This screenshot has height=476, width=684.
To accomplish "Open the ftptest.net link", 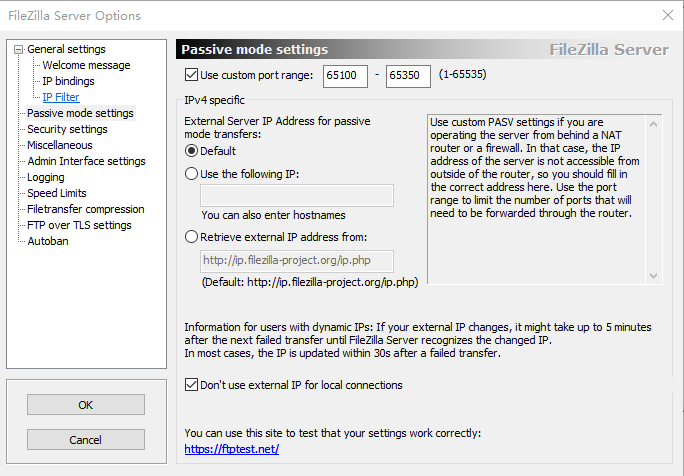I will click(232, 449).
